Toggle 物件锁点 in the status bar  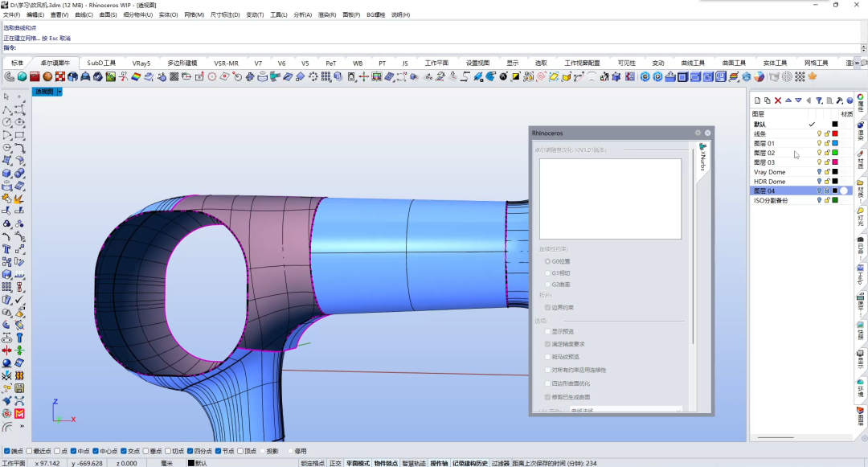(386, 463)
